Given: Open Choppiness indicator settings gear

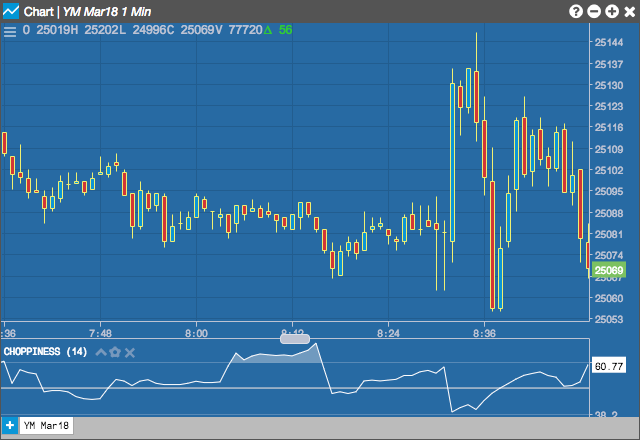Looking at the screenshot, I should coord(115,352).
